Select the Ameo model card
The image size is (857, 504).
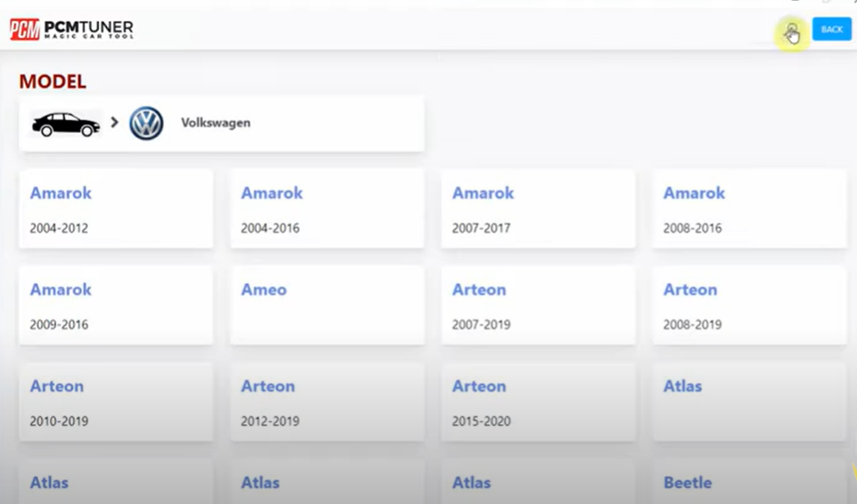coord(326,305)
